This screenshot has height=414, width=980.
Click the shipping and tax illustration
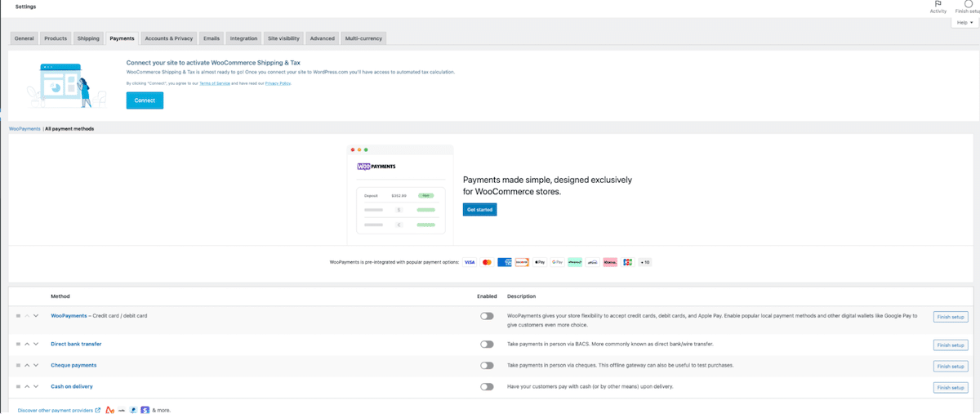(x=66, y=85)
